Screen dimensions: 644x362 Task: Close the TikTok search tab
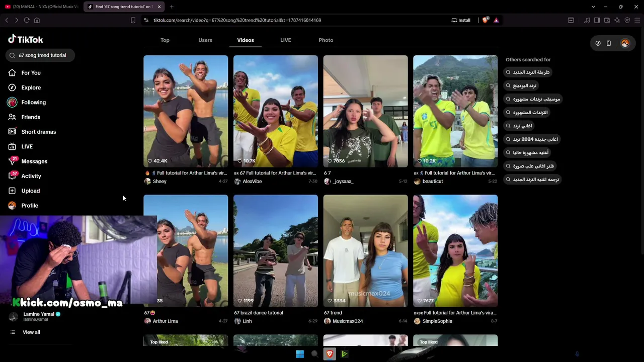coord(159,7)
